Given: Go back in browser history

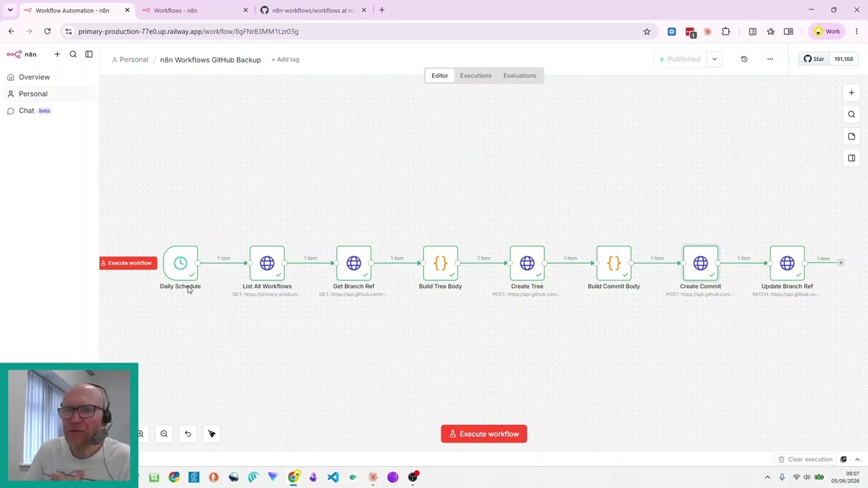Looking at the screenshot, I should pos(12,31).
